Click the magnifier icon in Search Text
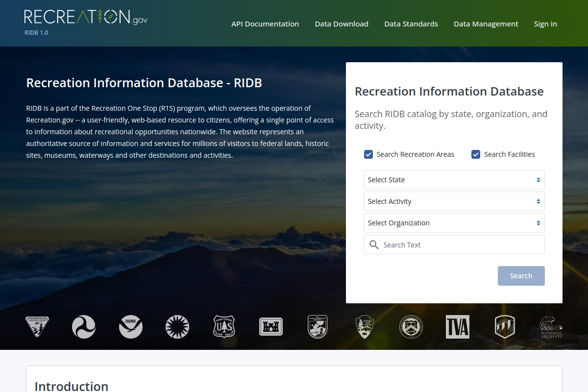The image size is (588, 392). pos(374,245)
